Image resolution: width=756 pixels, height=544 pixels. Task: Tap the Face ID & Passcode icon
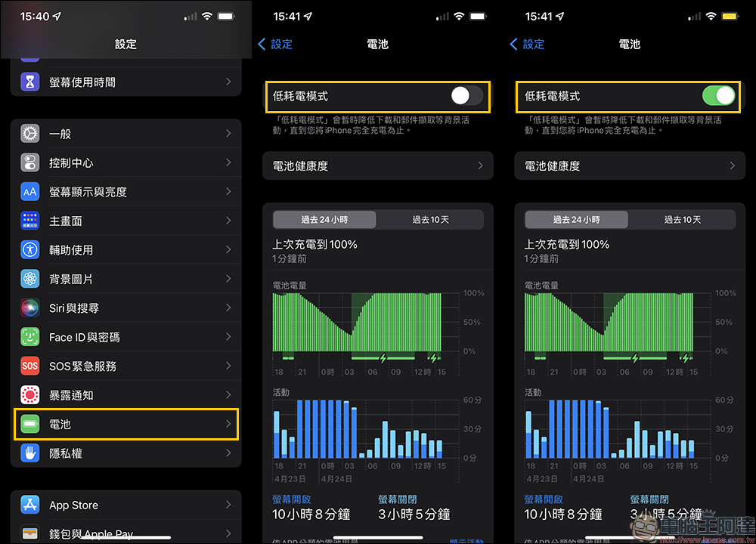point(30,337)
